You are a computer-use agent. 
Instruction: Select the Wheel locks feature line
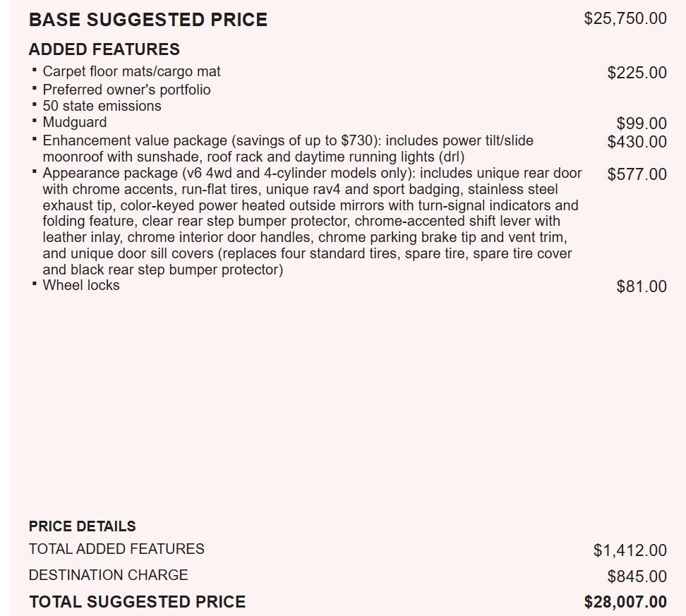[81, 285]
